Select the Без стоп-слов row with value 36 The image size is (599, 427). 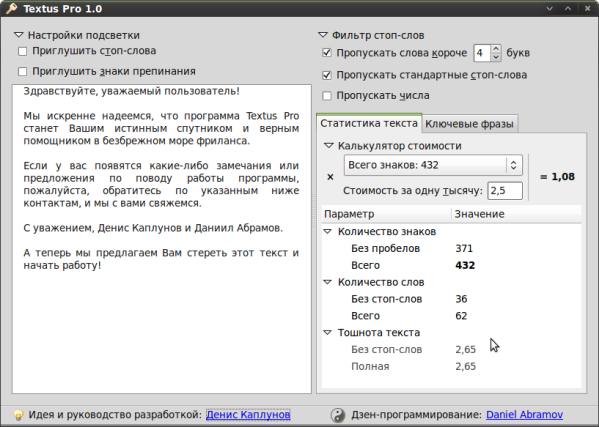pos(452,299)
